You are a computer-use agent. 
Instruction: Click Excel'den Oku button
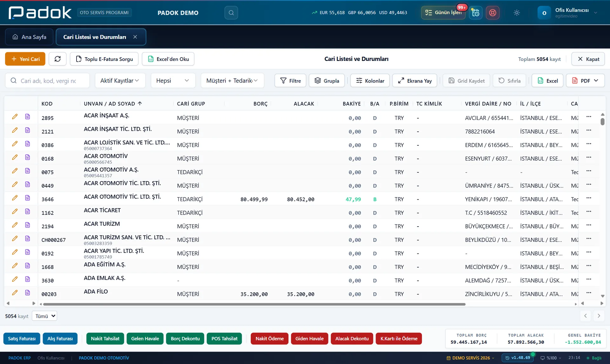pos(168,59)
